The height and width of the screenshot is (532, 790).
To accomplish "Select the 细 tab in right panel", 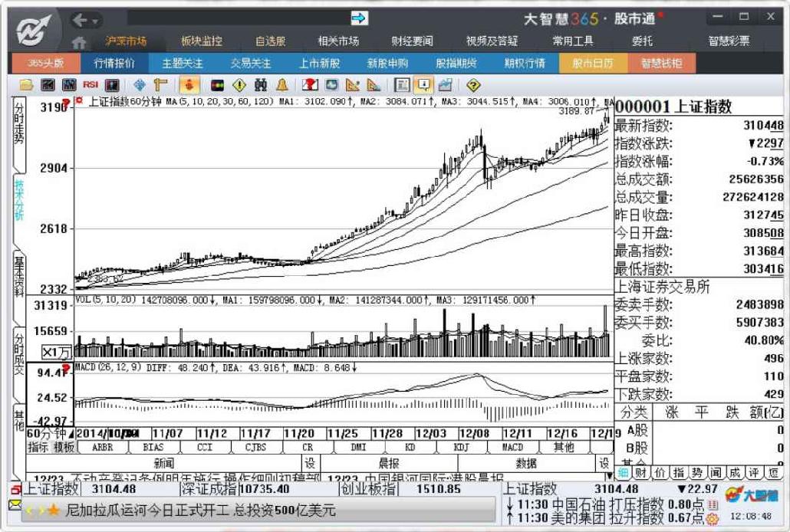I will pyautogui.click(x=624, y=472).
